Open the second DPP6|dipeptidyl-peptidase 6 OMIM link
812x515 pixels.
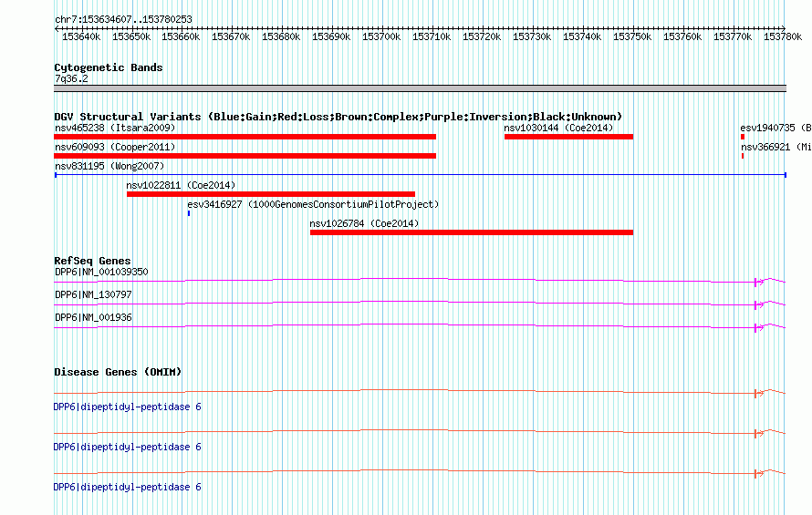pos(128,448)
